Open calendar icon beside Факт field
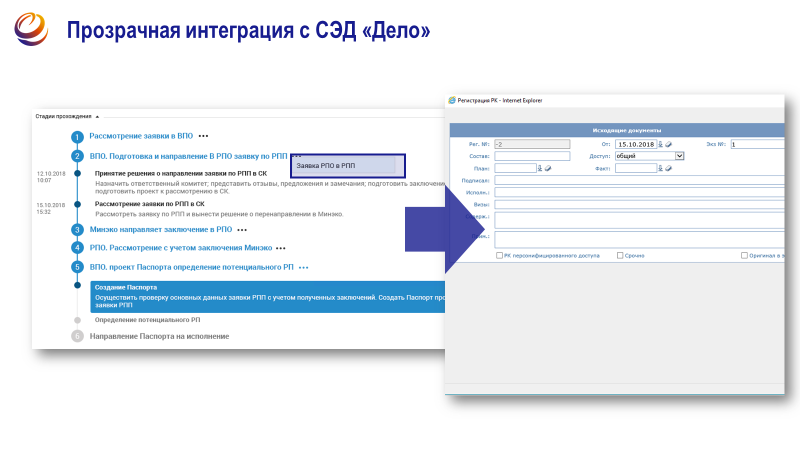 click(660, 168)
